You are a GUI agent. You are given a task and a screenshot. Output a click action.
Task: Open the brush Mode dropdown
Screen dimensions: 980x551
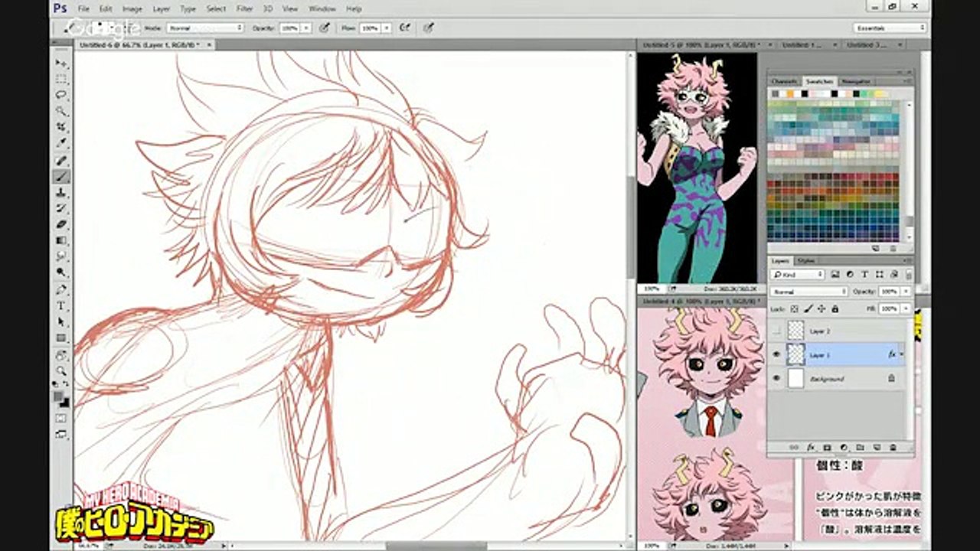point(205,28)
